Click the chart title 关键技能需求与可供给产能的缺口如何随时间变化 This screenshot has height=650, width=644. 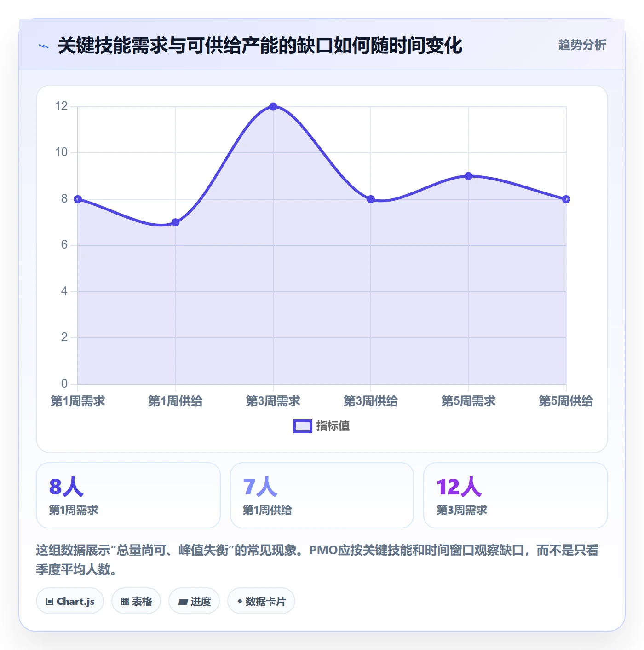(260, 46)
